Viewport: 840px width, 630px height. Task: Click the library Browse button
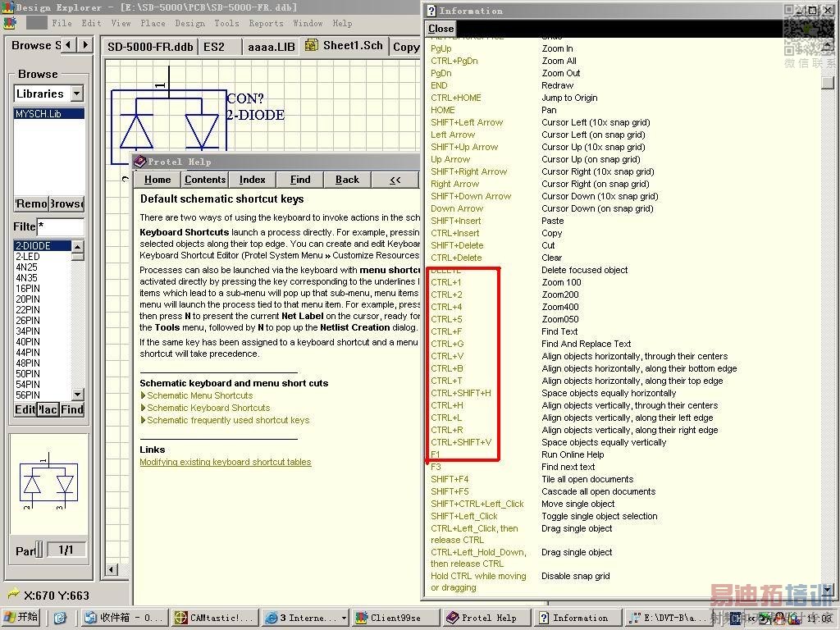tap(67, 203)
